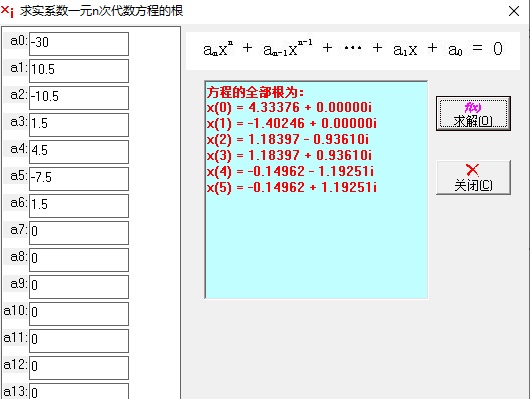This screenshot has width=530, height=399.
Task: Click root result x(1) = -1.40246 + 0.00000i
Action: [292, 124]
